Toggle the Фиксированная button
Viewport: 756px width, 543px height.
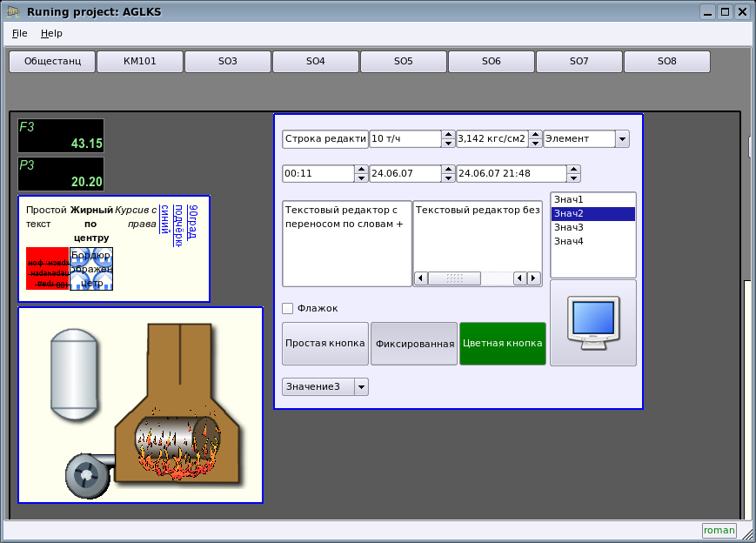(x=414, y=344)
